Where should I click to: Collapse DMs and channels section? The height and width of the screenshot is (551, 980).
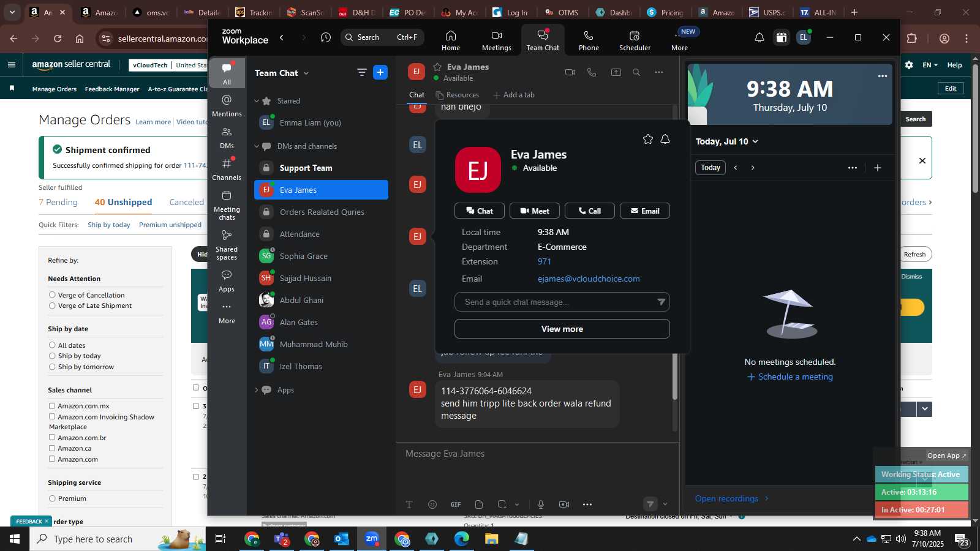pos(257,146)
